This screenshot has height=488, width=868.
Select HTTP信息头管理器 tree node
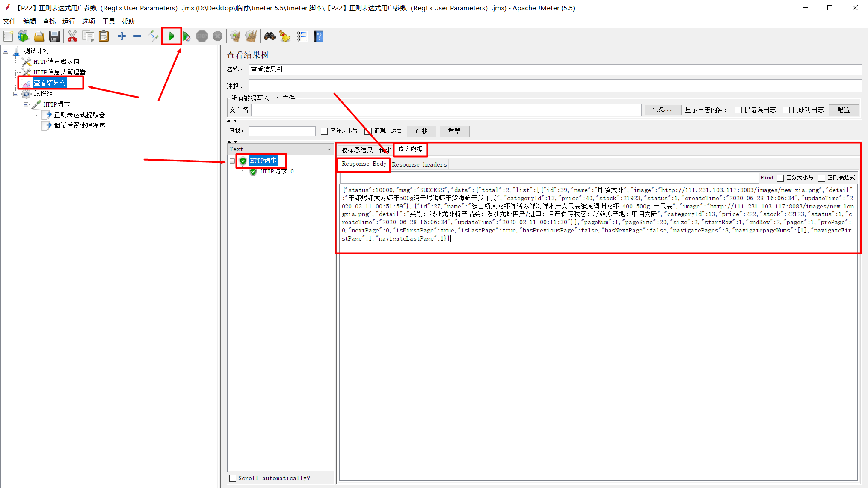click(x=60, y=72)
